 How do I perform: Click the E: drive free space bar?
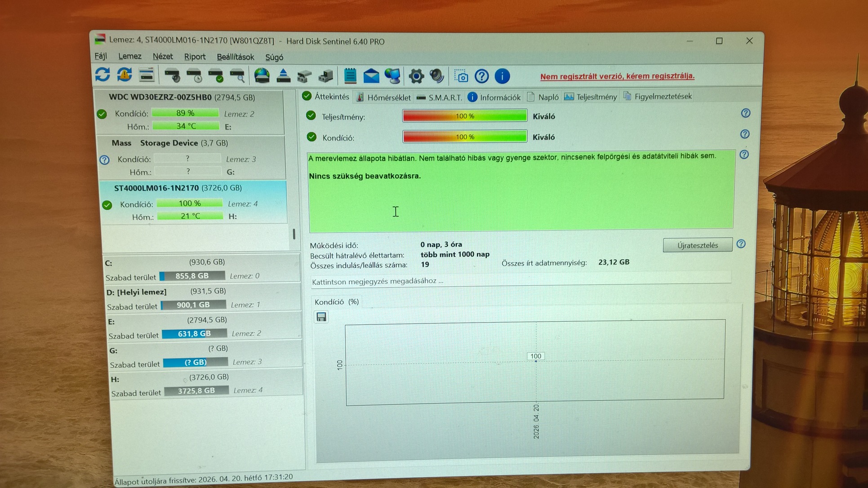coord(194,334)
